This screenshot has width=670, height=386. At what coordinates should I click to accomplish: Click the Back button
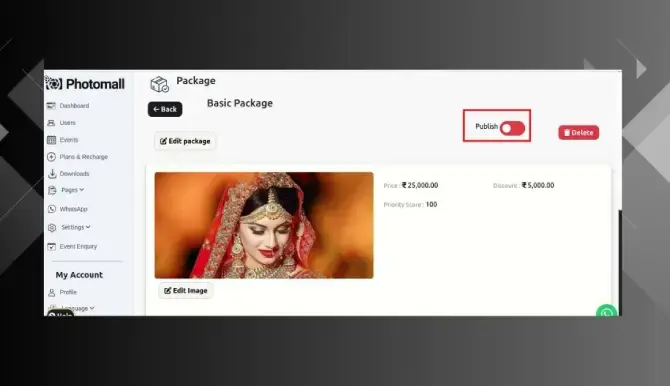[165, 109]
